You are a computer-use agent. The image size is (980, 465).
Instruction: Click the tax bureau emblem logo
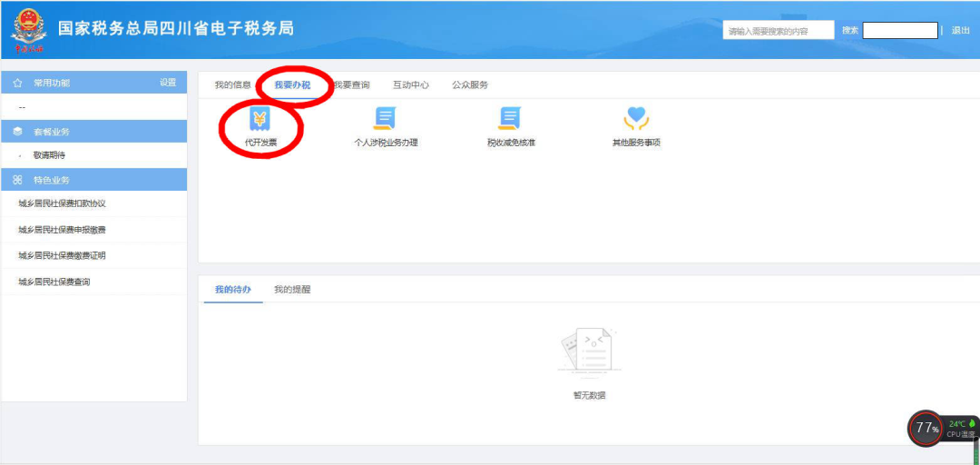tap(27, 29)
